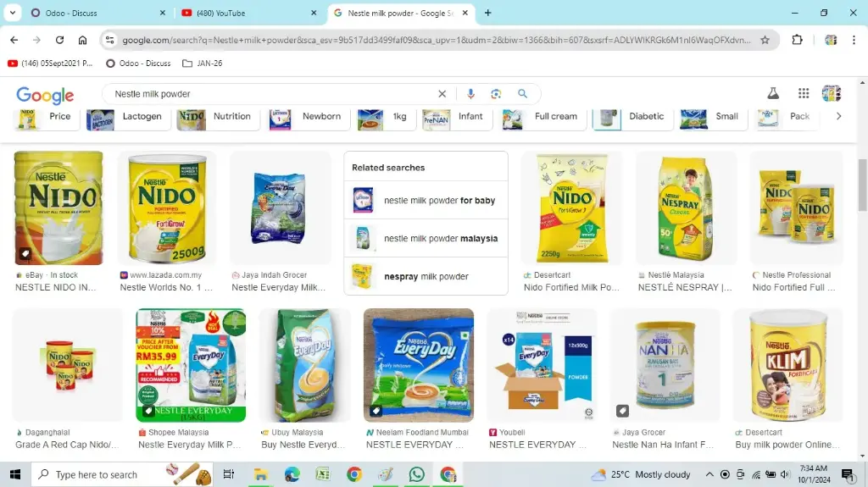Search by image with Google Lens
The image size is (868, 487).
click(496, 94)
